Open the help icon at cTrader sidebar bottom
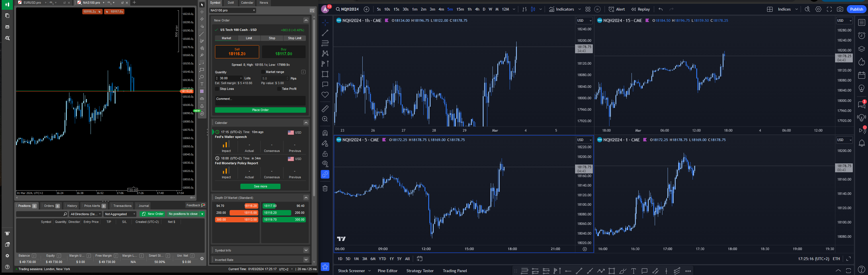The height and width of the screenshot is (275, 868). (x=7, y=267)
